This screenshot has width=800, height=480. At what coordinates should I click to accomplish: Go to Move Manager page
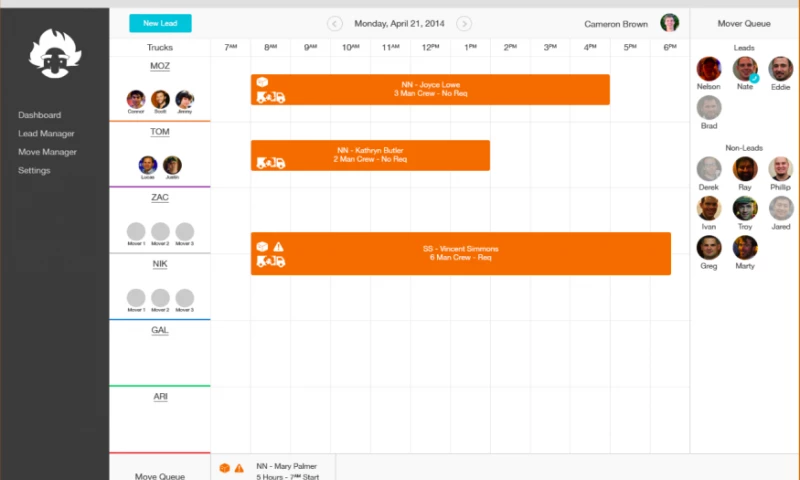(x=47, y=152)
